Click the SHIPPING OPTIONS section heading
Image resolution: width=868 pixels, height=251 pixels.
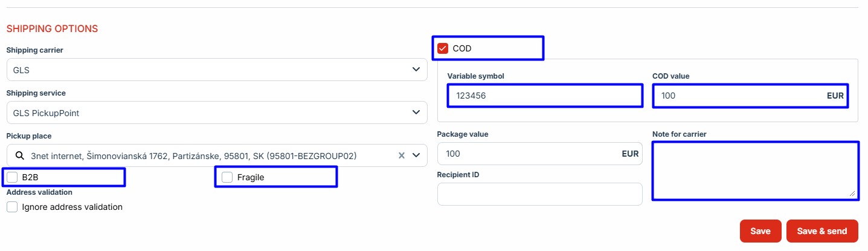[x=52, y=28]
